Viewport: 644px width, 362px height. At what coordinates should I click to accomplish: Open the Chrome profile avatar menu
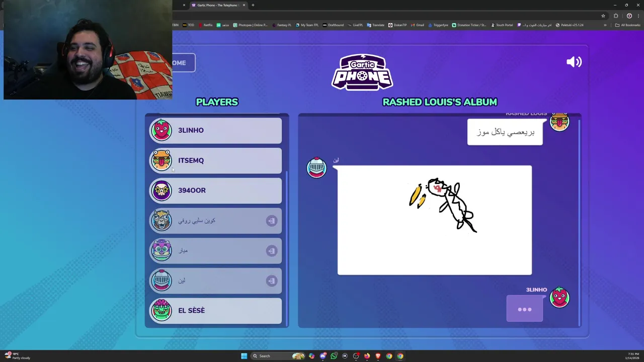pos(629,16)
